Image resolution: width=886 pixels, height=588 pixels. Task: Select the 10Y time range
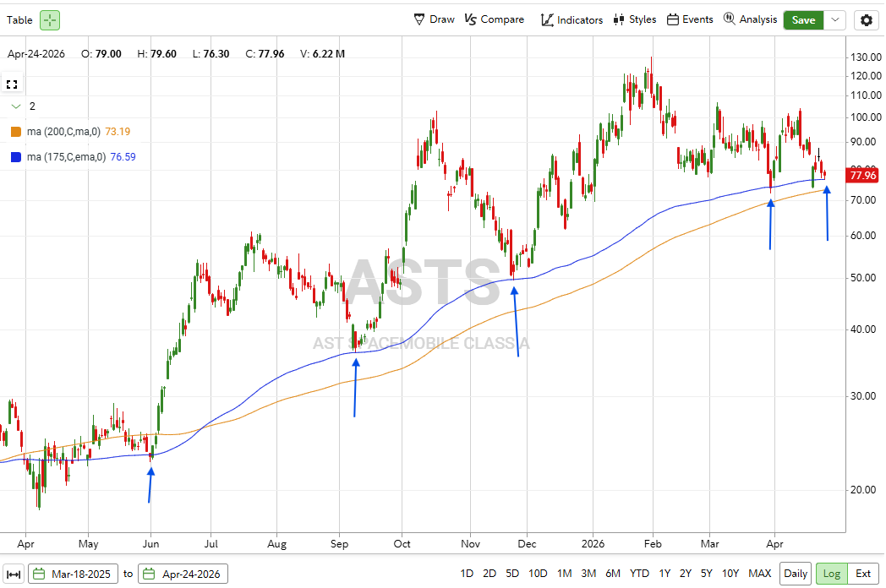tap(730, 574)
